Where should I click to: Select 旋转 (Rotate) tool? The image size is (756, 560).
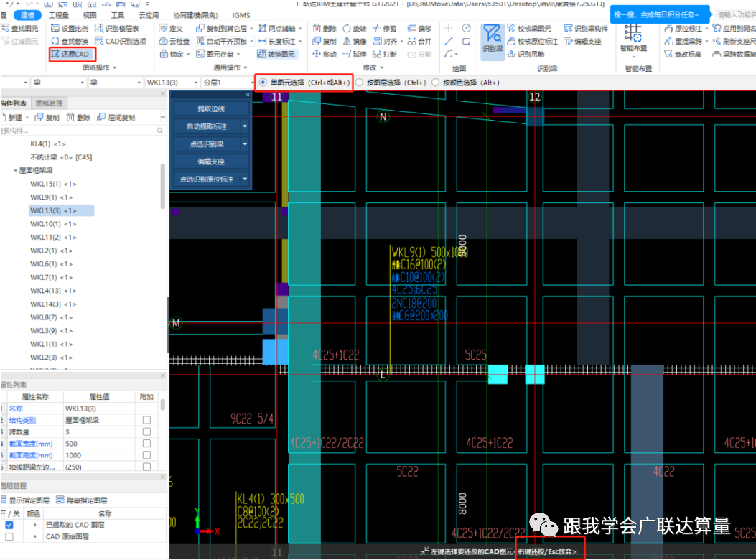[355, 29]
